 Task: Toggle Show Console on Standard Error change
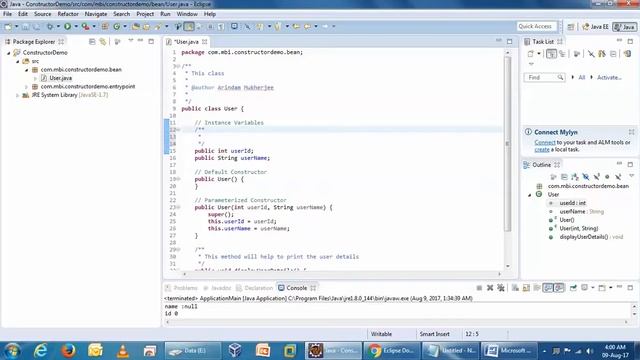(x=559, y=288)
